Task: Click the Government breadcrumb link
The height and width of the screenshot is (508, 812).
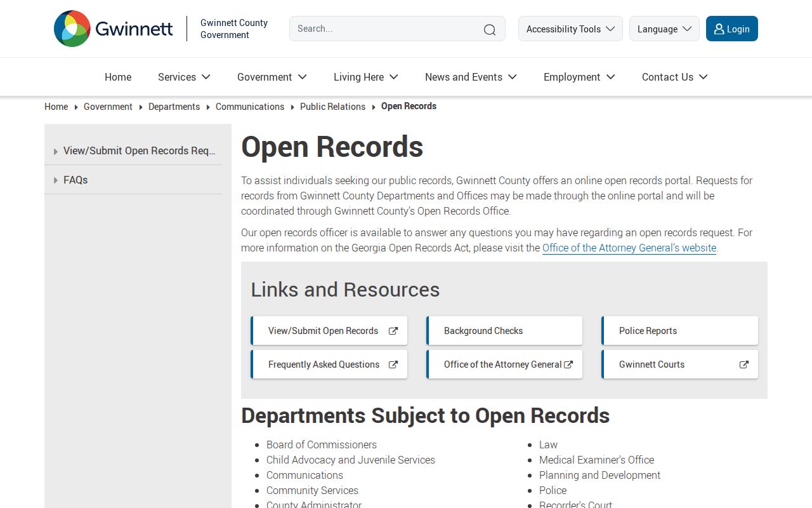Action: (108, 107)
